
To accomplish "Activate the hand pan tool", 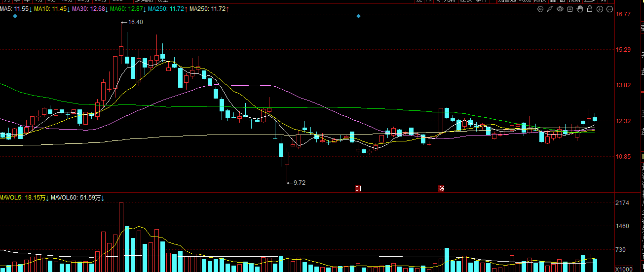I will [x=580, y=9].
